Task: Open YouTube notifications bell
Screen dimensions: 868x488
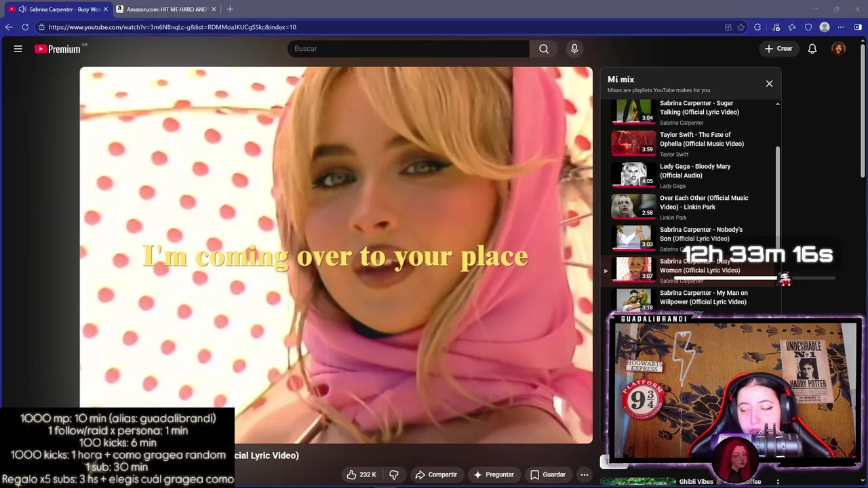Action: point(812,49)
